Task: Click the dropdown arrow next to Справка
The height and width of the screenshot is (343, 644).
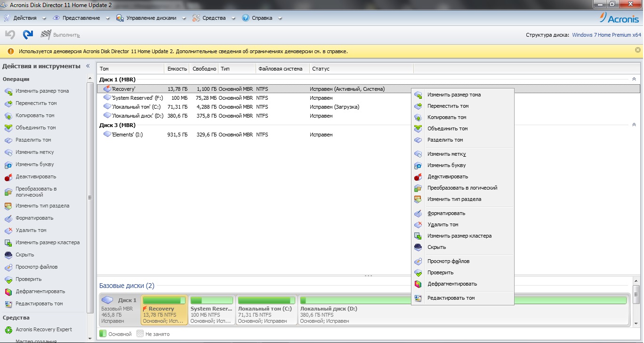Action: tap(280, 18)
